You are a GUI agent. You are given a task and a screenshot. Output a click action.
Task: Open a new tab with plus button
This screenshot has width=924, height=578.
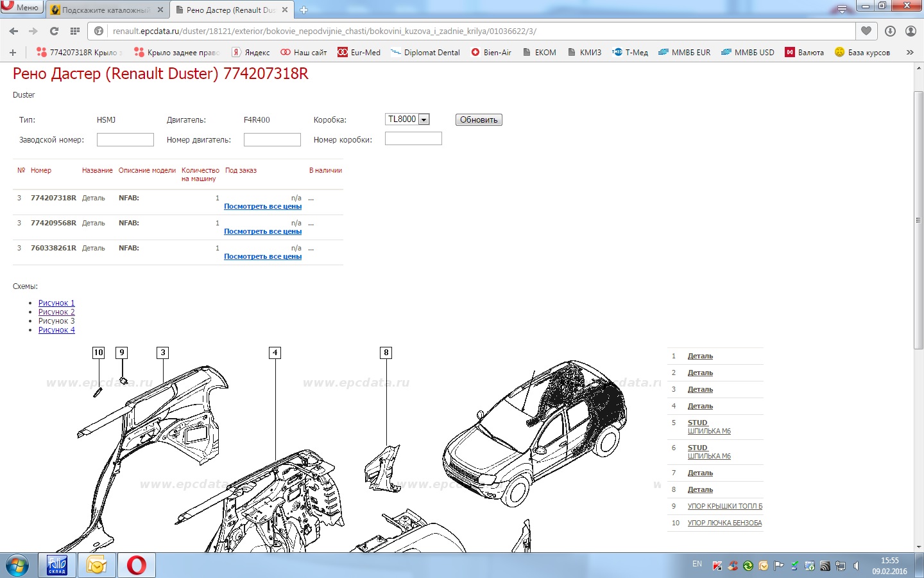(x=304, y=10)
